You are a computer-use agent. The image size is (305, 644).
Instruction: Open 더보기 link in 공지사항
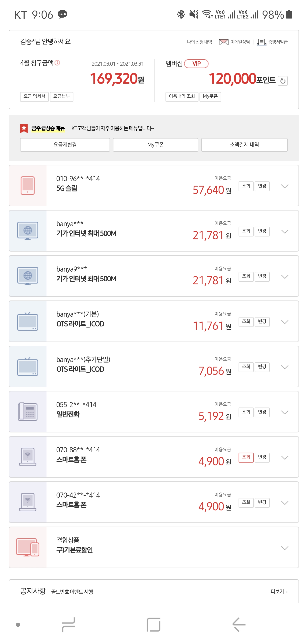[279, 591]
